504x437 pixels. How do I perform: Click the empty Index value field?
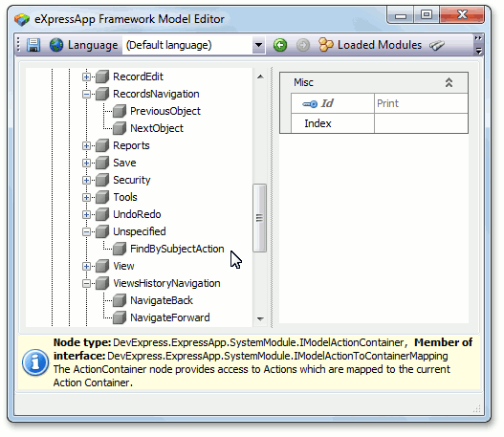[x=421, y=123]
